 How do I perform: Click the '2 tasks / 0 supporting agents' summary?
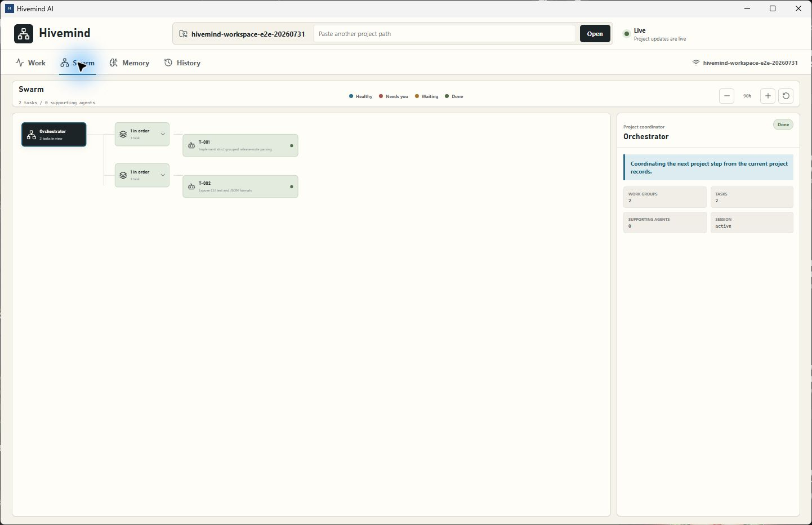tap(57, 103)
